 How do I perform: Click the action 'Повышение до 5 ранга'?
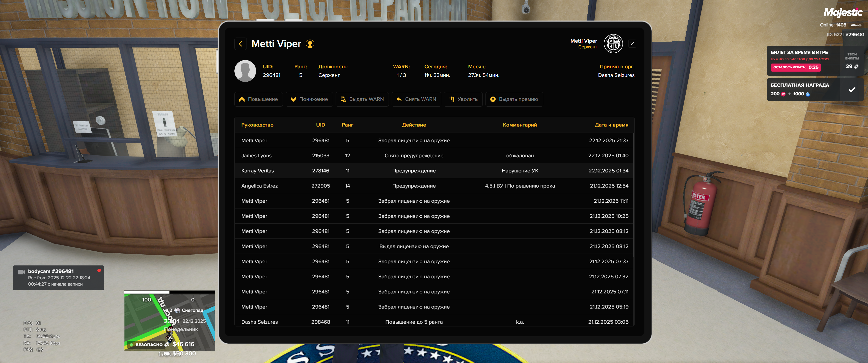pos(414,322)
